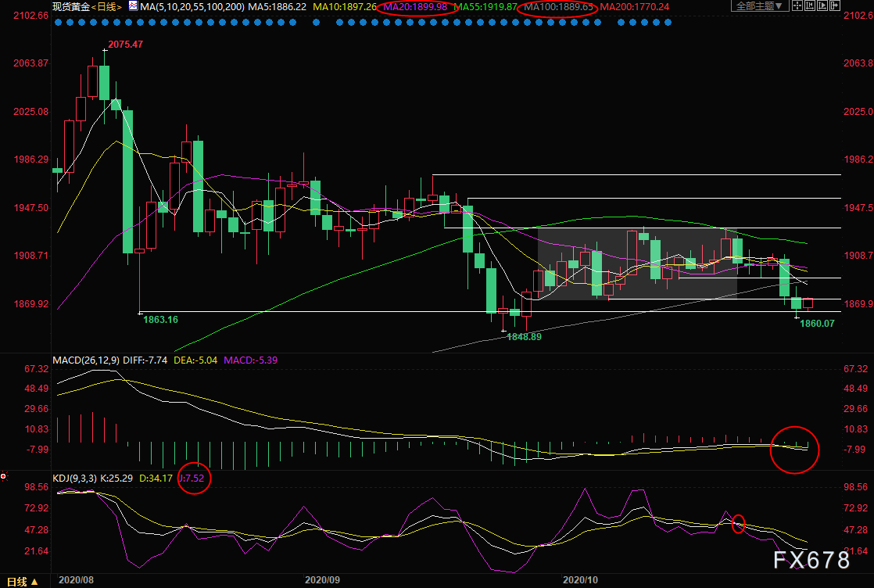Viewport: 874px width, 588px height.
Task: Open the 现货黄金<日线> symbol title
Action: click(x=84, y=6)
